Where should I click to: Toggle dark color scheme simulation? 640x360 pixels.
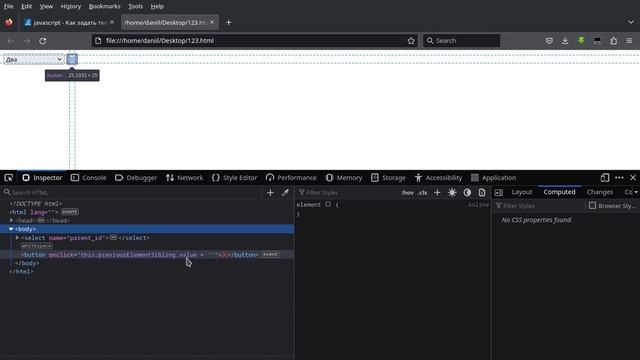pos(467,193)
